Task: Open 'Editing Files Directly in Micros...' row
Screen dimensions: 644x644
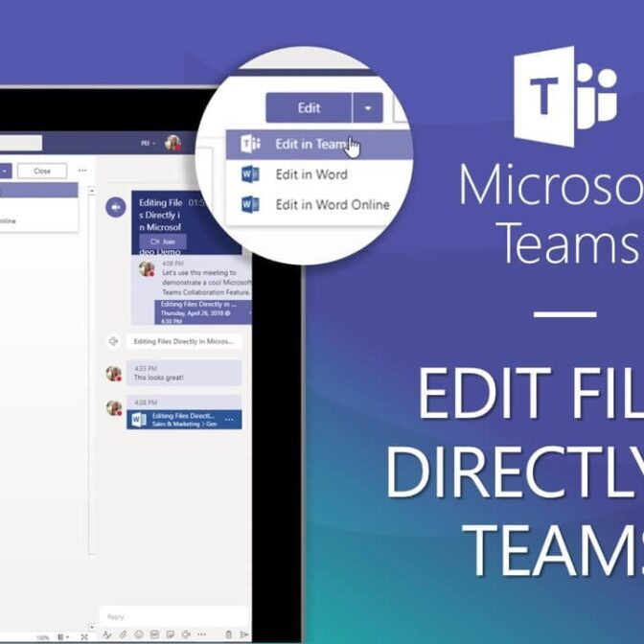Action: [184, 341]
